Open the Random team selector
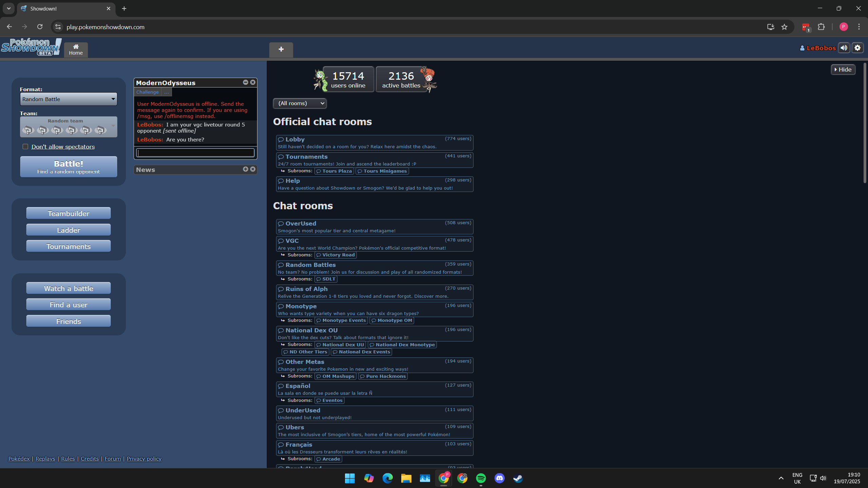868x488 pixels. [69, 127]
